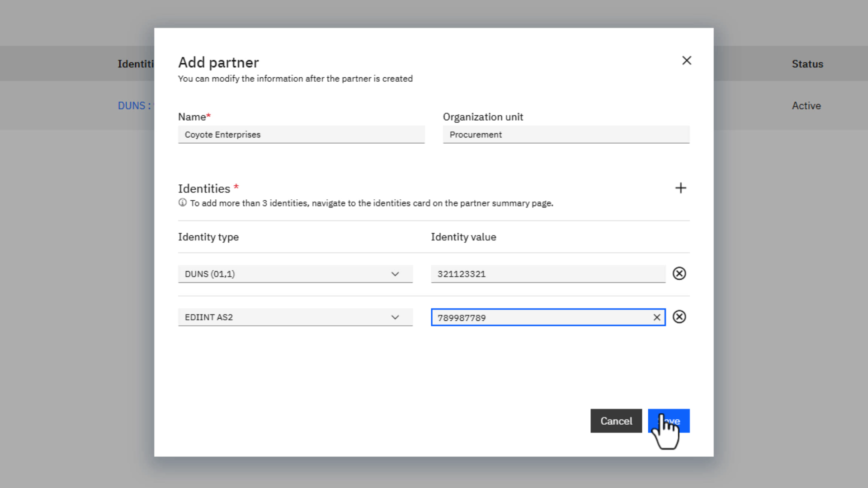Click the chevron on the EDIINT AS2 dropdown
The height and width of the screenshot is (488, 868).
click(395, 317)
